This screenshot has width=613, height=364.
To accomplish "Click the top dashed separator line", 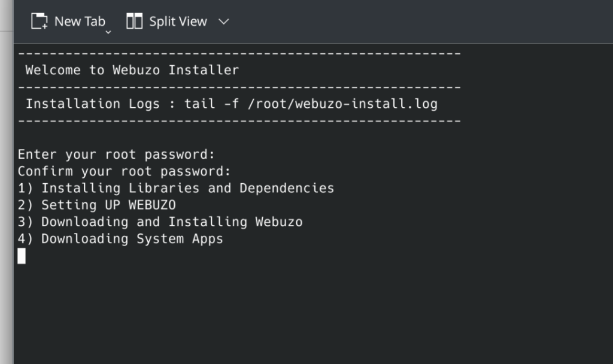I will 239,54.
